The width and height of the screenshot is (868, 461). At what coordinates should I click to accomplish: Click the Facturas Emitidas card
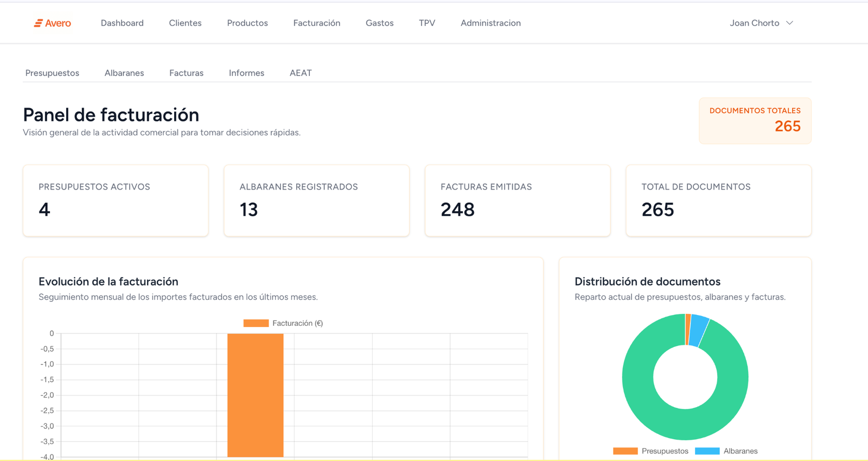click(x=518, y=200)
